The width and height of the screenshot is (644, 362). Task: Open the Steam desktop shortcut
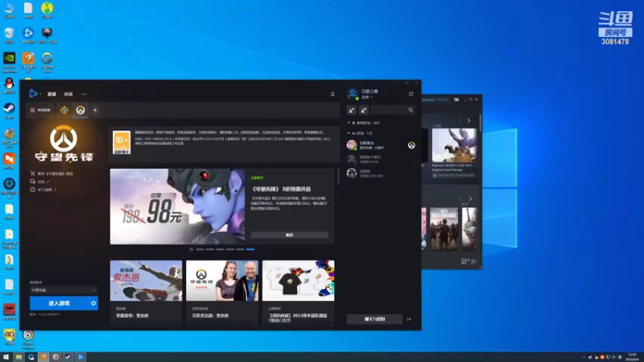point(9,110)
